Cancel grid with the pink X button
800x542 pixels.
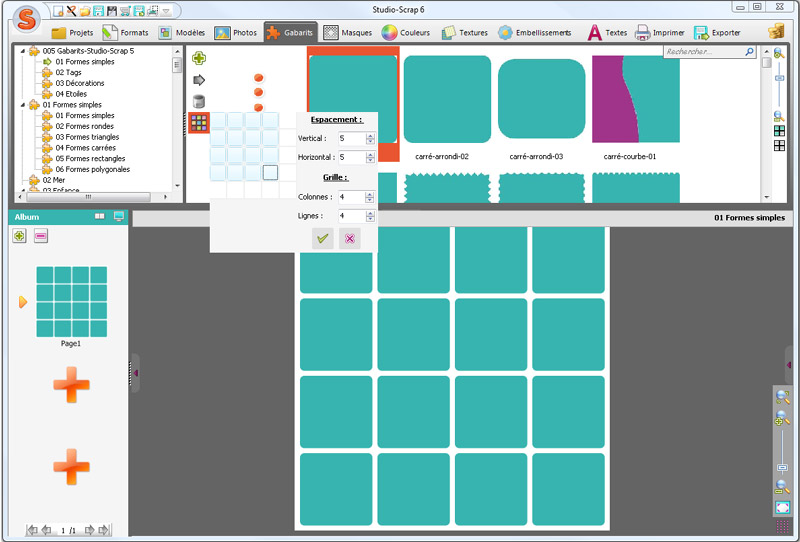[349, 238]
